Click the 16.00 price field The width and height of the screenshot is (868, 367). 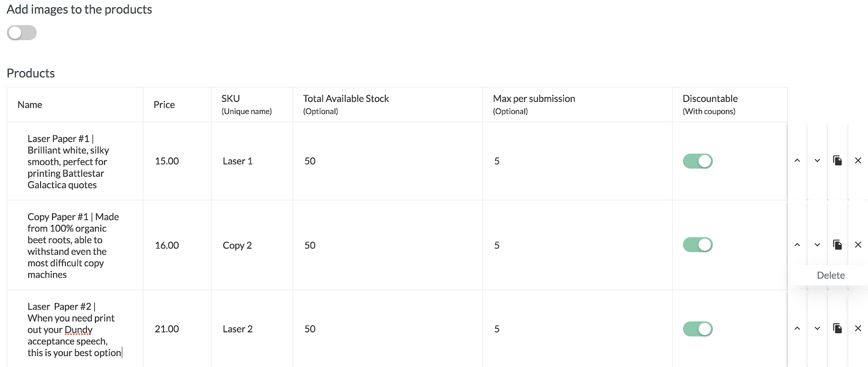(x=167, y=246)
